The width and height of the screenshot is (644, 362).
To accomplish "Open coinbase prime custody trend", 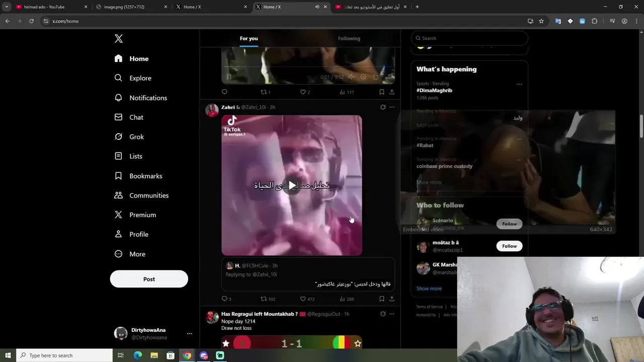I will pyautogui.click(x=444, y=166).
